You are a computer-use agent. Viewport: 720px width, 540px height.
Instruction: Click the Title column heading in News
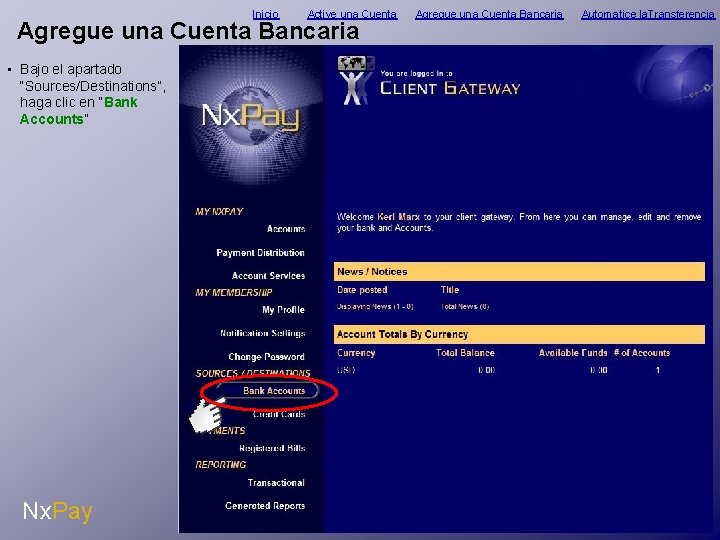450,290
